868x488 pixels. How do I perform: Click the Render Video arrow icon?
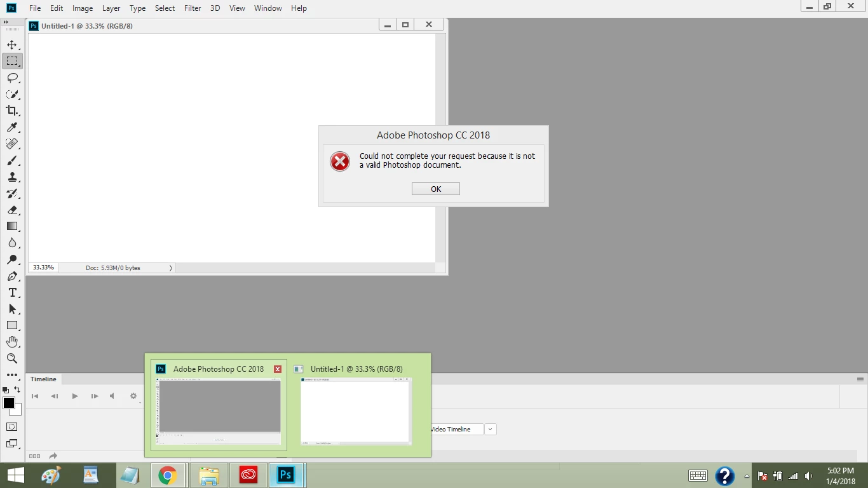[53, 456]
